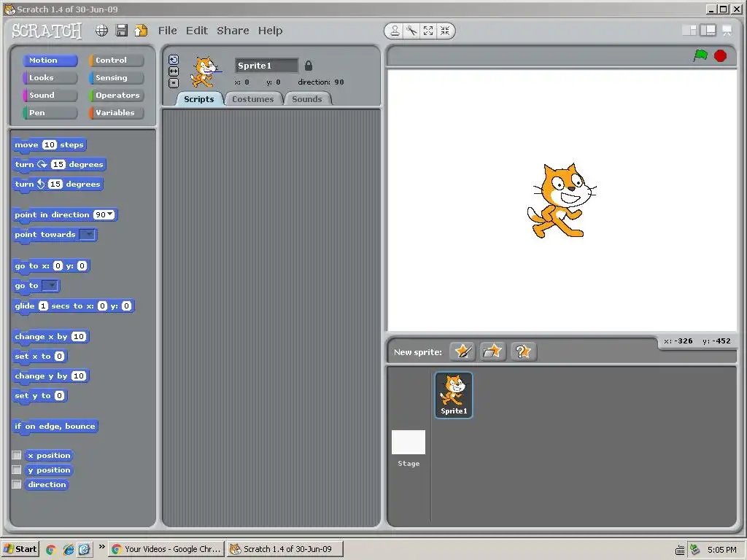Choose new sprite from file
Viewport: 747px width, 560px height.
click(x=492, y=352)
